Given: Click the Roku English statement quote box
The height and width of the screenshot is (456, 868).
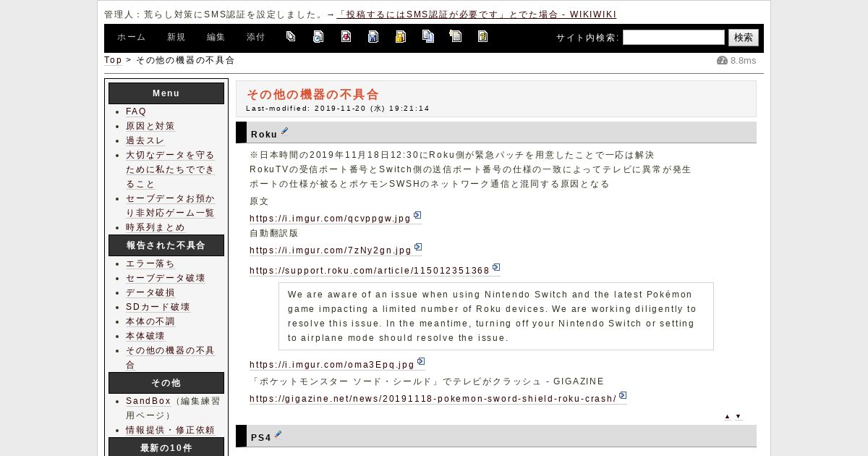Looking at the screenshot, I should [x=496, y=316].
